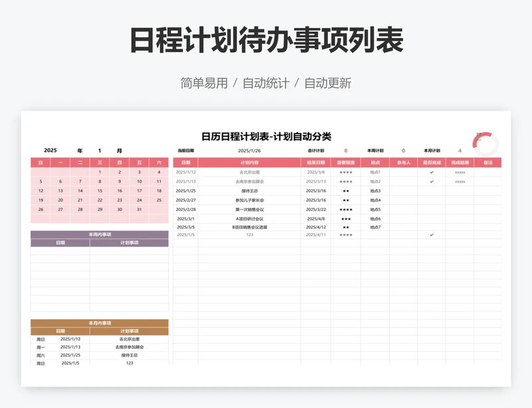This screenshot has height=408, width=532.
Task: Toggle the completed checkmark for 去南京参加展会
Action: click(432, 181)
